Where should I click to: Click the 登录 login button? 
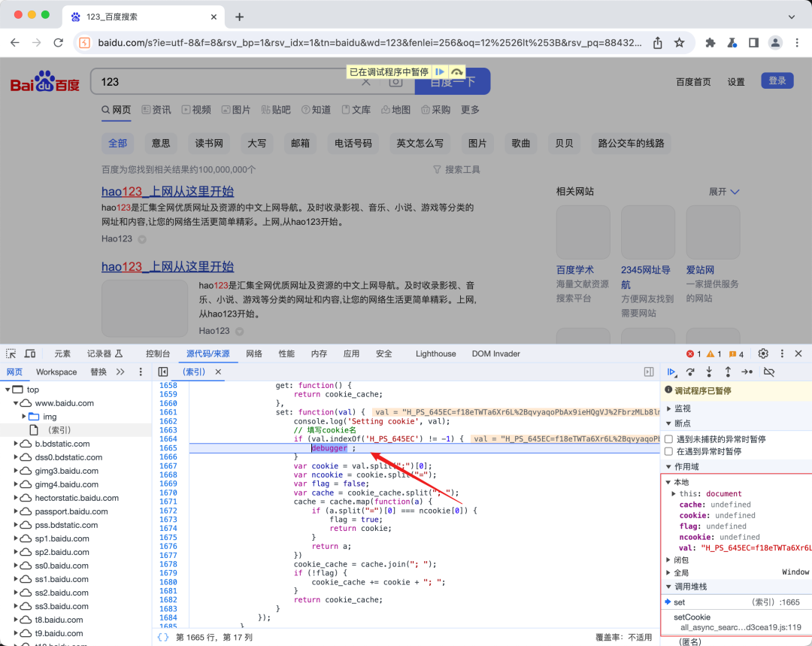pyautogui.click(x=777, y=80)
